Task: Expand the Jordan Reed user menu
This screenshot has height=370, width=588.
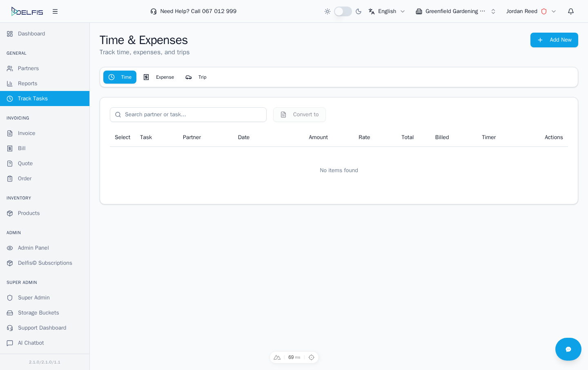Action: pyautogui.click(x=530, y=11)
